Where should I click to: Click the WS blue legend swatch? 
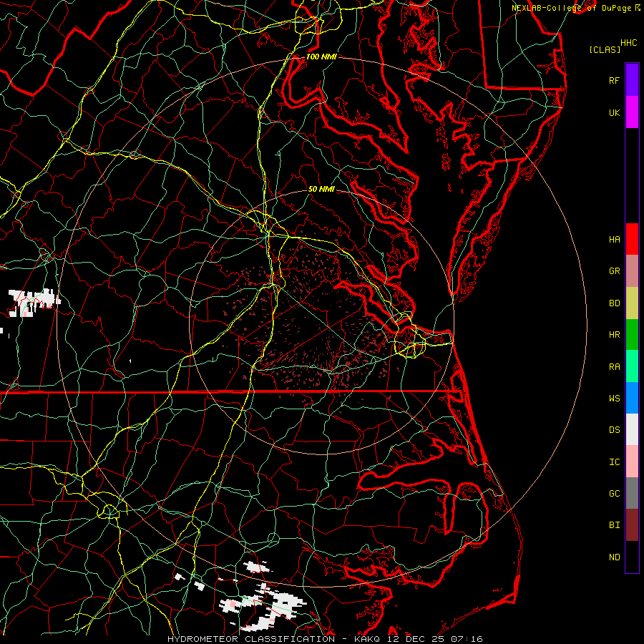(x=632, y=398)
